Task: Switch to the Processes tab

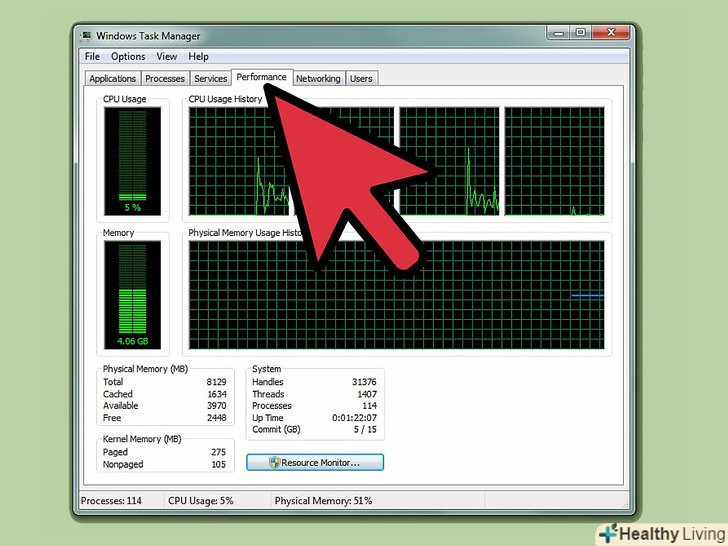Action: click(x=165, y=78)
